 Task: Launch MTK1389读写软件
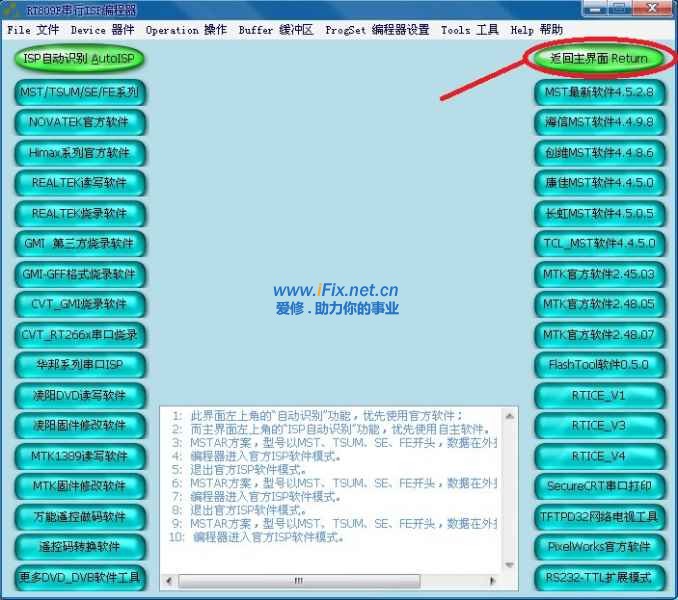(80, 456)
